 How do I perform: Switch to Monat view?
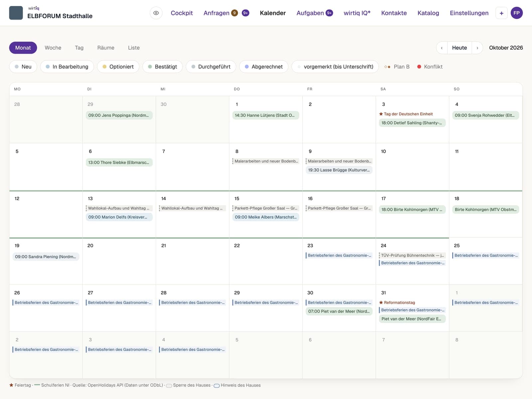(x=23, y=48)
